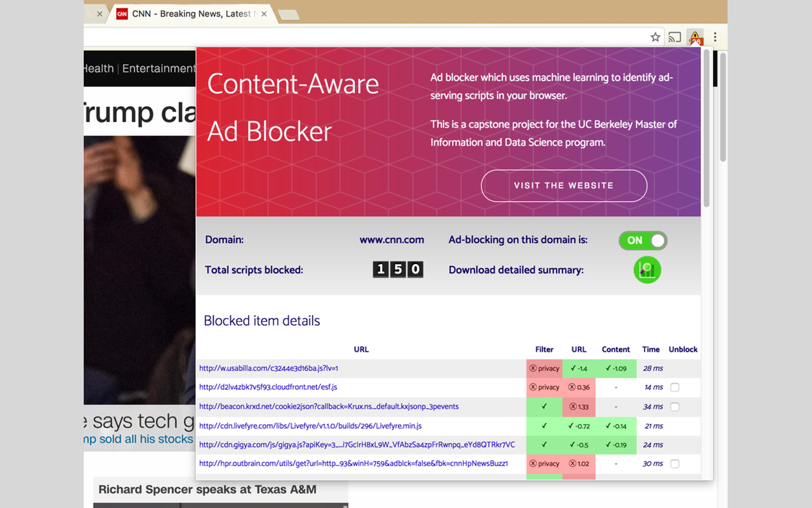This screenshot has height=508, width=812.
Task: Close the first browser tab
Action: (x=100, y=14)
